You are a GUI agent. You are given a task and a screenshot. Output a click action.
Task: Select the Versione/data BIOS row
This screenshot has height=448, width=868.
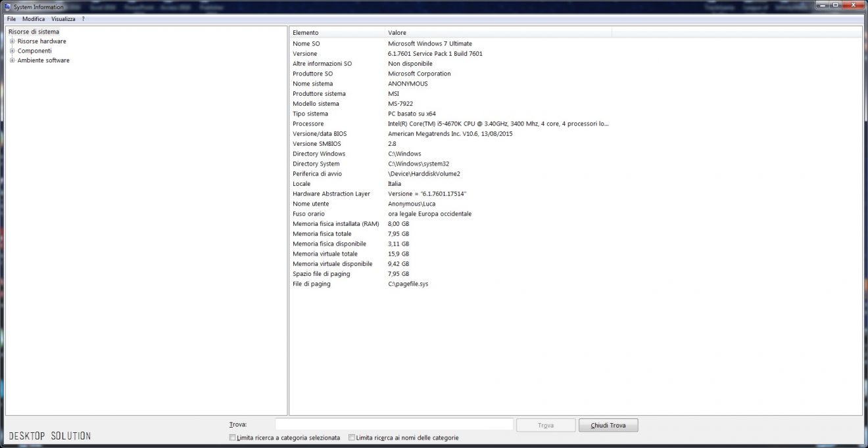point(450,133)
